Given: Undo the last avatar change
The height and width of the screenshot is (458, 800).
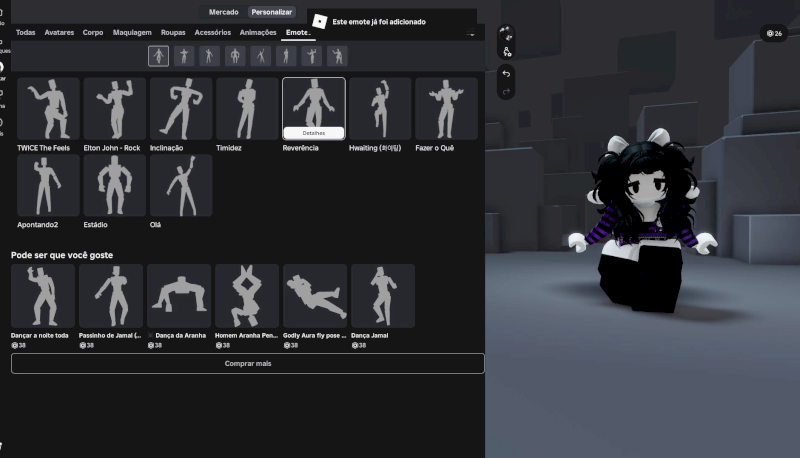Looking at the screenshot, I should 506,74.
